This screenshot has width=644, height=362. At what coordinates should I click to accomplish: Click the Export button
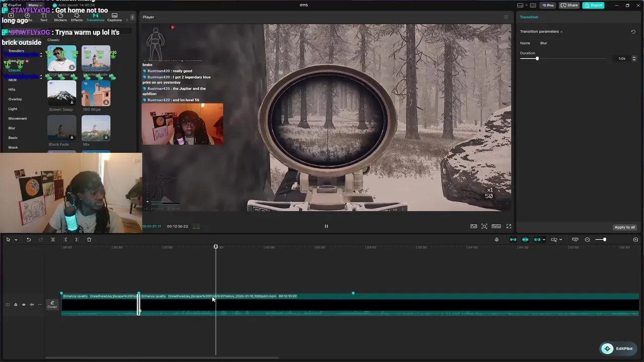(594, 5)
